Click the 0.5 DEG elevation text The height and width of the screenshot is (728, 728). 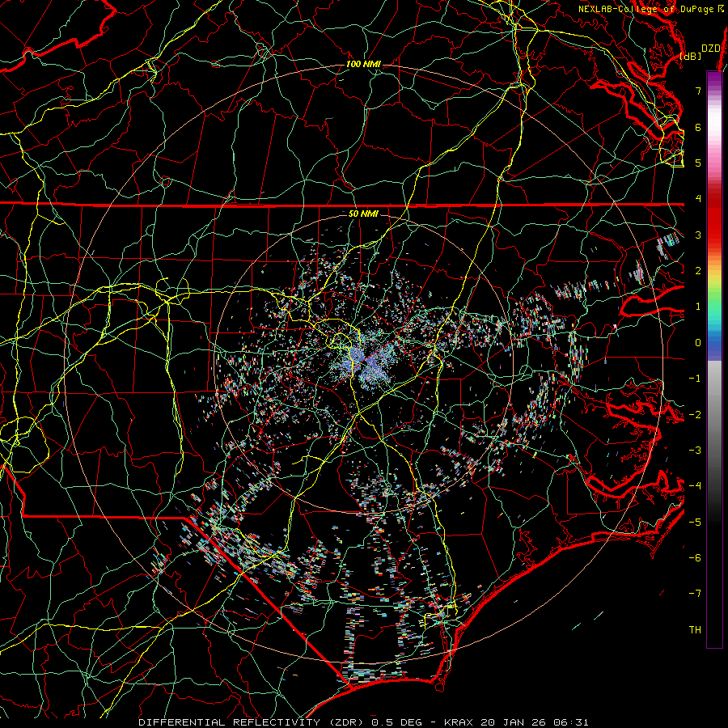pos(396,722)
